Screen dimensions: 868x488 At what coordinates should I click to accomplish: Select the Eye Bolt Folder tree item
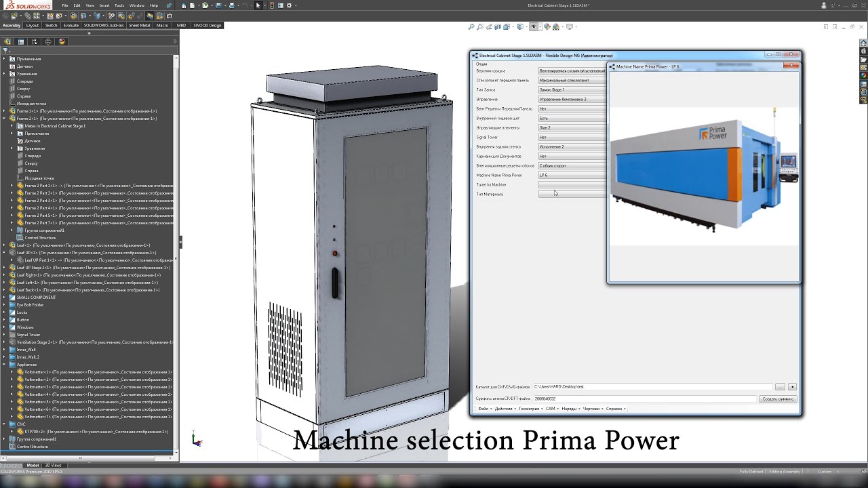[x=30, y=305]
